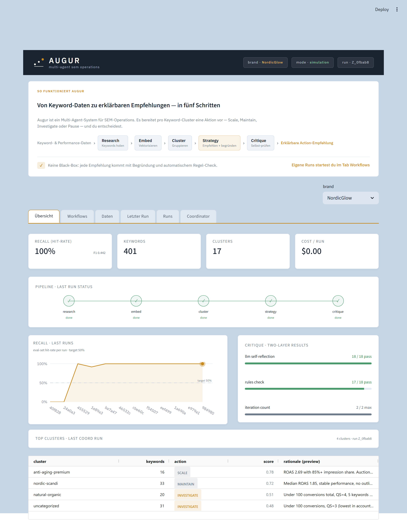This screenshot has width=407, height=532.
Task: Click the Research Keywords holen step box
Action: click(x=113, y=143)
